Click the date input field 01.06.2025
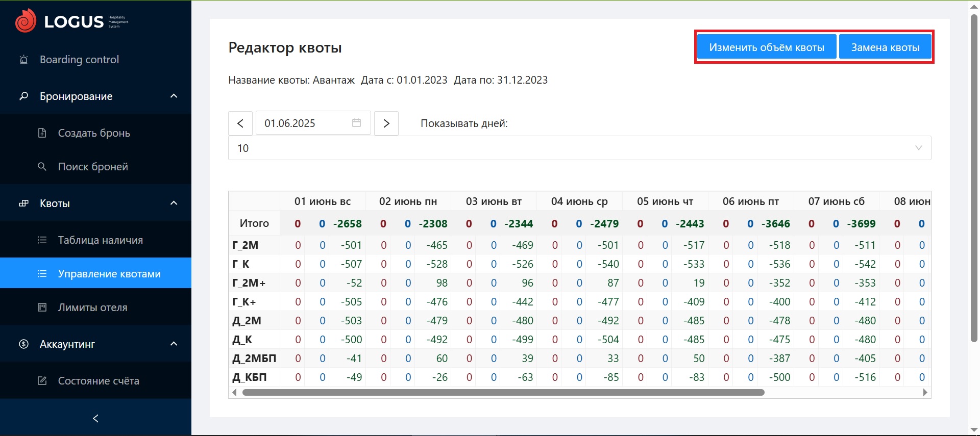This screenshot has width=980, height=436. 304,123
